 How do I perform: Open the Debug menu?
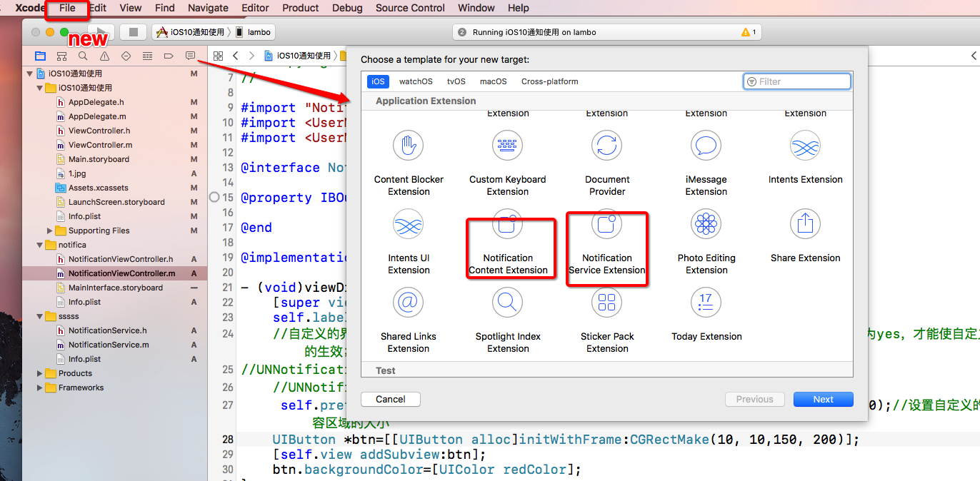347,8
